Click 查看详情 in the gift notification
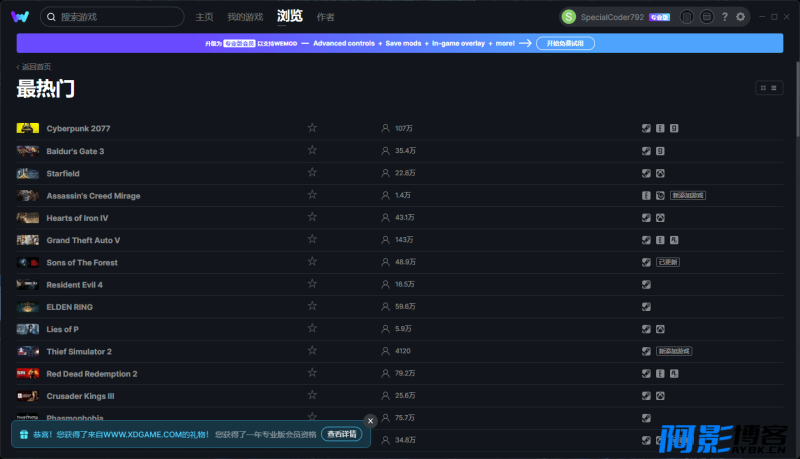This screenshot has width=800, height=459. point(341,434)
